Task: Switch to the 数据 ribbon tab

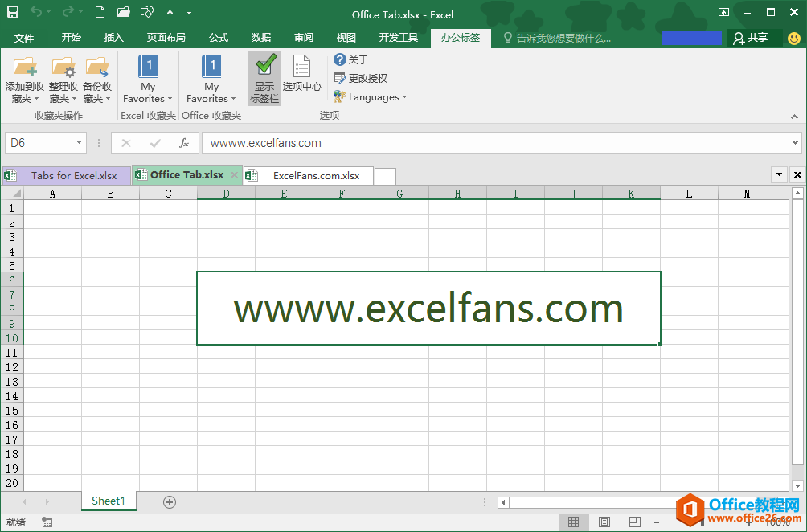Action: (x=261, y=38)
